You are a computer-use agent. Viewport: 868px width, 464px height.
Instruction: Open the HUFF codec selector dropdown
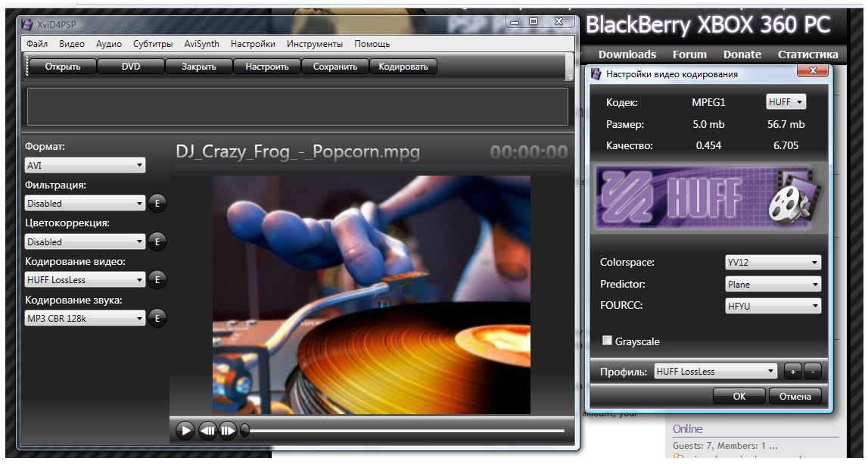coord(786,102)
